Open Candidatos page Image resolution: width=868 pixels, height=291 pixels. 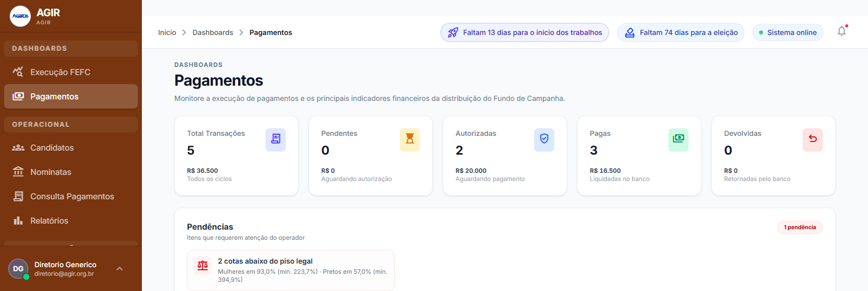pos(71,148)
